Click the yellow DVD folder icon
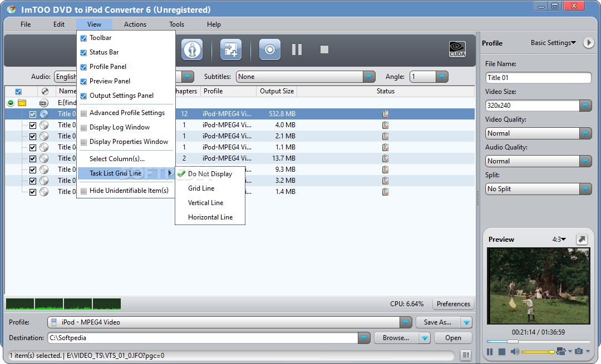The image size is (601, 364). pos(22,103)
